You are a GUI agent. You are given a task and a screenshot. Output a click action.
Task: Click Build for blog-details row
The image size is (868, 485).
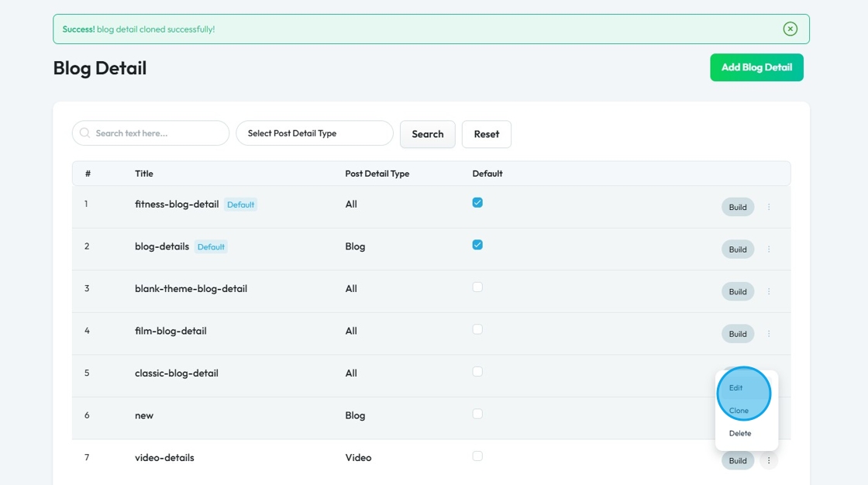(x=738, y=249)
